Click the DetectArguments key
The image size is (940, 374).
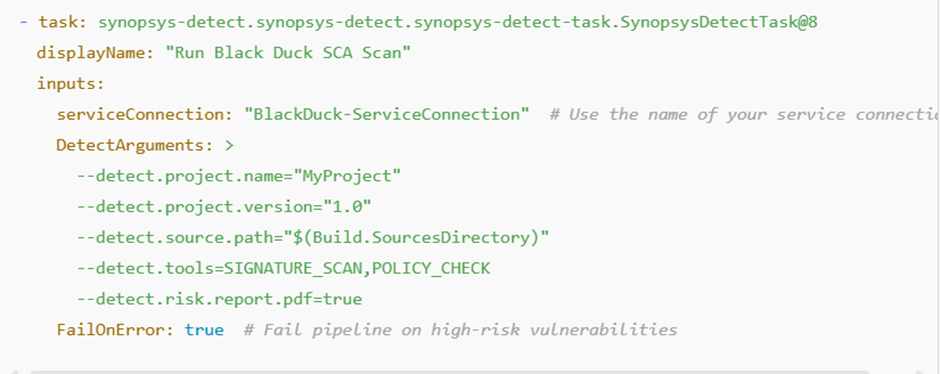[x=135, y=145]
